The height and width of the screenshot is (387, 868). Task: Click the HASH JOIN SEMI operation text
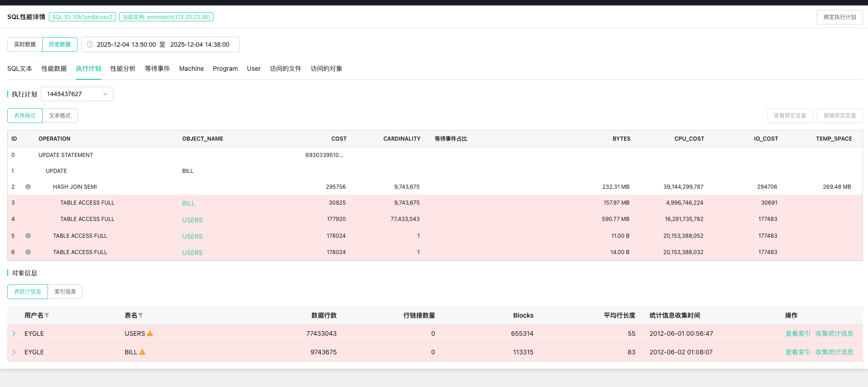[x=75, y=187]
